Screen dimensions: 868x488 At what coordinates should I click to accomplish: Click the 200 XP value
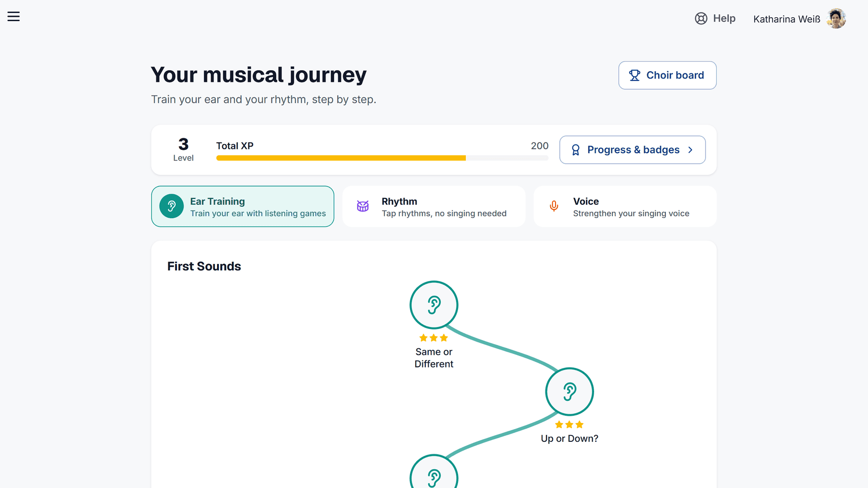(x=540, y=145)
